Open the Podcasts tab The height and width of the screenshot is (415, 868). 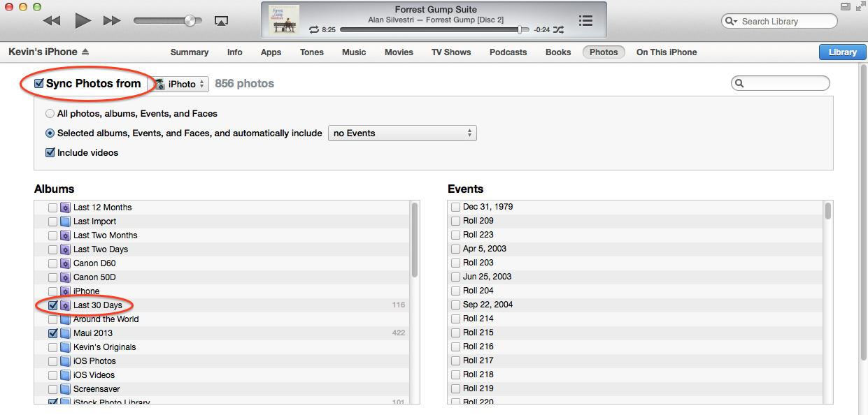tap(508, 52)
